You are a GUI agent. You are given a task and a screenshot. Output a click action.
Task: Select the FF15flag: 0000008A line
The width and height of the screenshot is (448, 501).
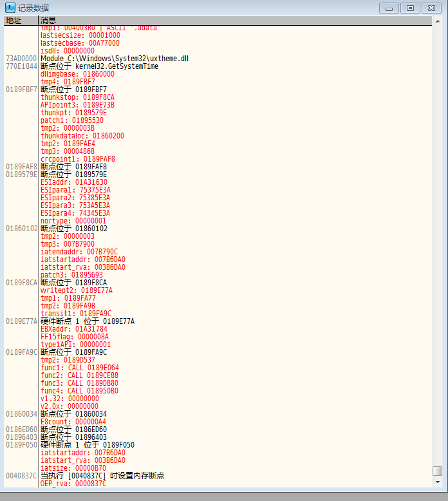click(75, 336)
